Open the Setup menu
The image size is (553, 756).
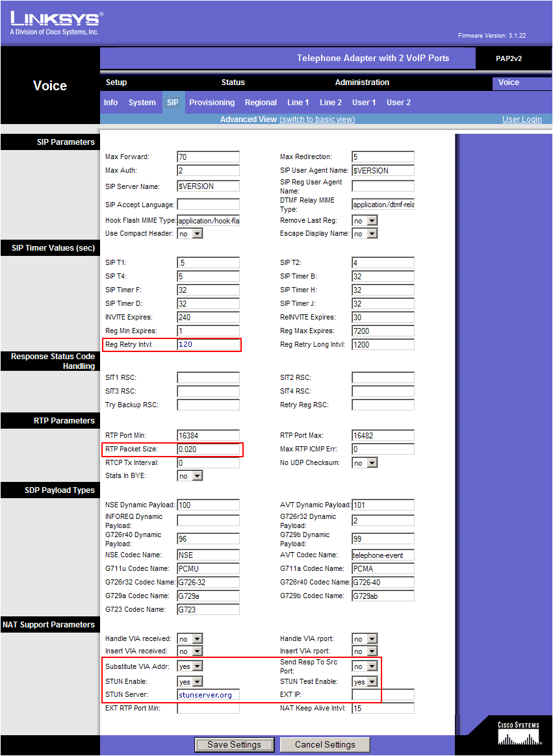click(x=116, y=82)
